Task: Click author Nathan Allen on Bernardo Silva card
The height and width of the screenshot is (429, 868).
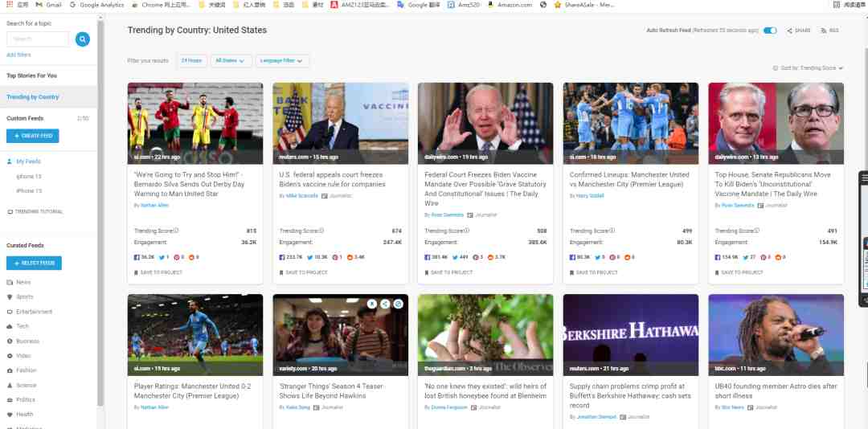Action: coord(154,206)
